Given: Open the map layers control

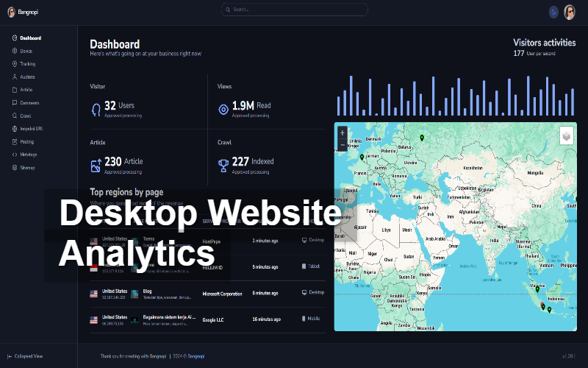Looking at the screenshot, I should 566,136.
